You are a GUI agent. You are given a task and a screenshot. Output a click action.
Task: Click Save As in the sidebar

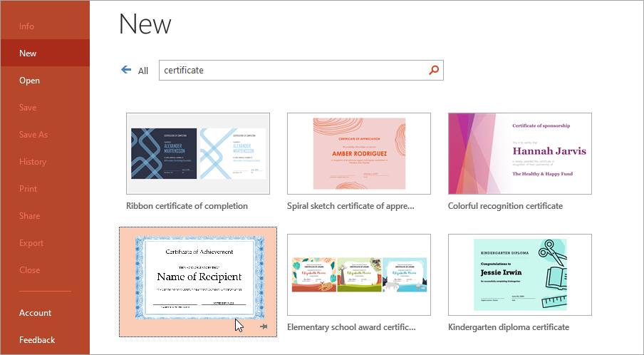tap(33, 135)
